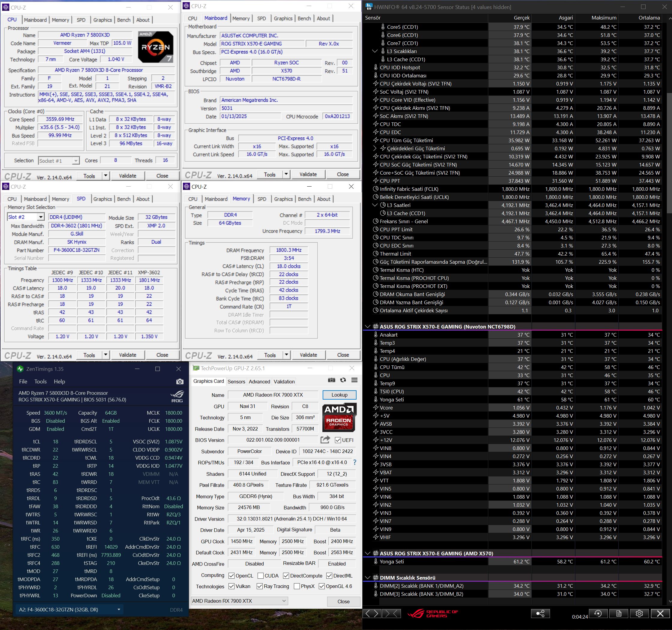Open GPU-Z AMD Radeon RX 7900 XTX selector
This screenshot has height=630, width=672.
pyautogui.click(x=239, y=601)
